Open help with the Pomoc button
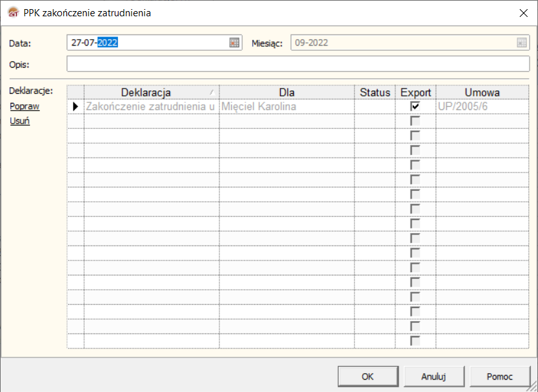The width and height of the screenshot is (538, 392). [500, 376]
